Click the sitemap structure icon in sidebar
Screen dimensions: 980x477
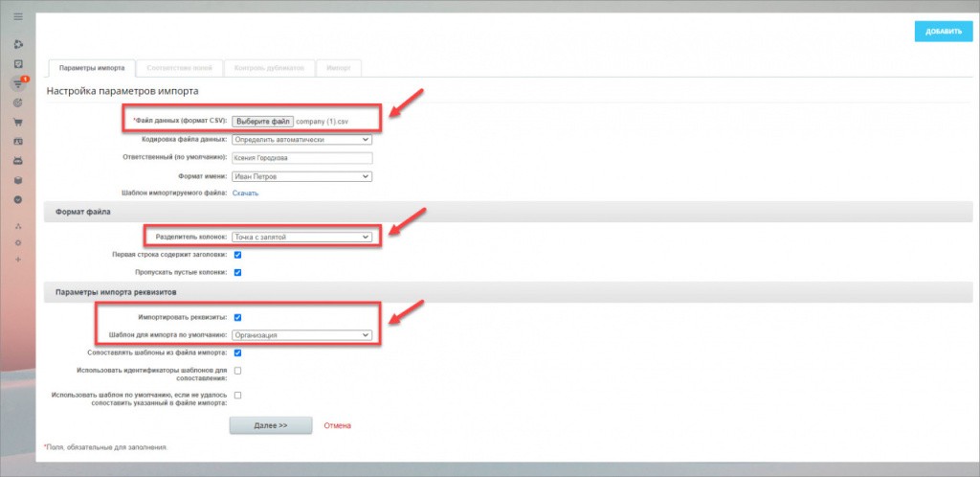click(x=17, y=226)
